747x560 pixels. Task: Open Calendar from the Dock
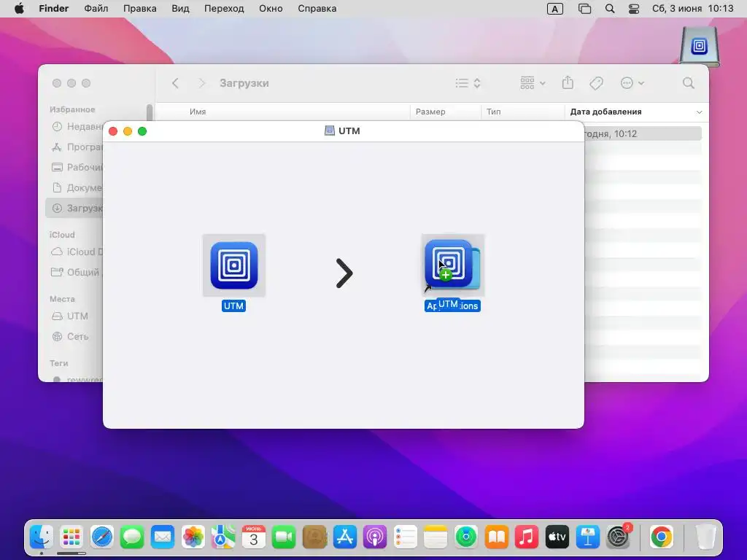tap(253, 537)
